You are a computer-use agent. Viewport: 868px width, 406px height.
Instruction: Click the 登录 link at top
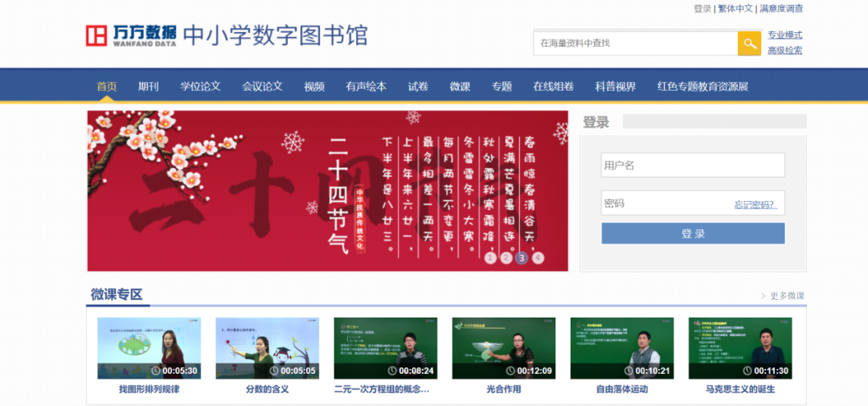tap(702, 8)
